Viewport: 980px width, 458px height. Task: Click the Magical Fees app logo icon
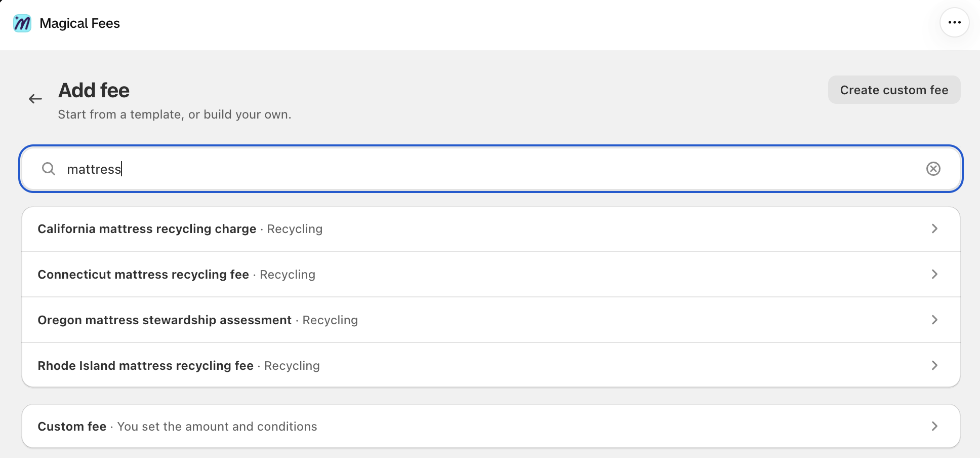pyautogui.click(x=22, y=23)
